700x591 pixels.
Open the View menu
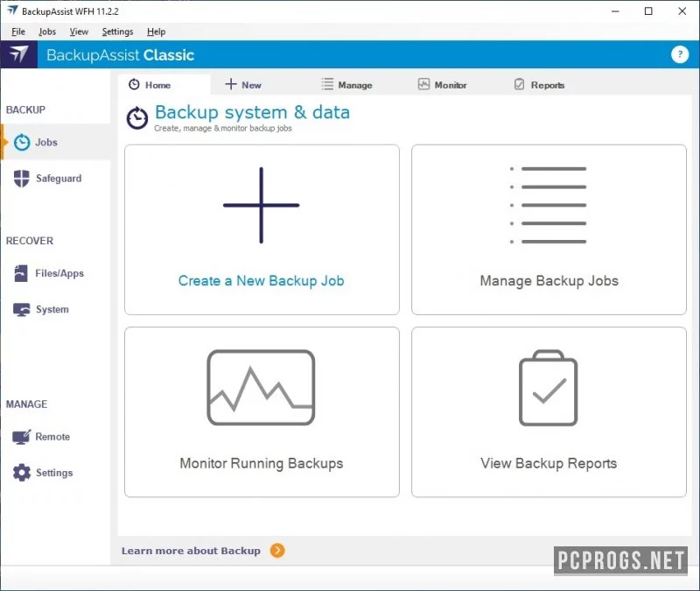pyautogui.click(x=79, y=32)
